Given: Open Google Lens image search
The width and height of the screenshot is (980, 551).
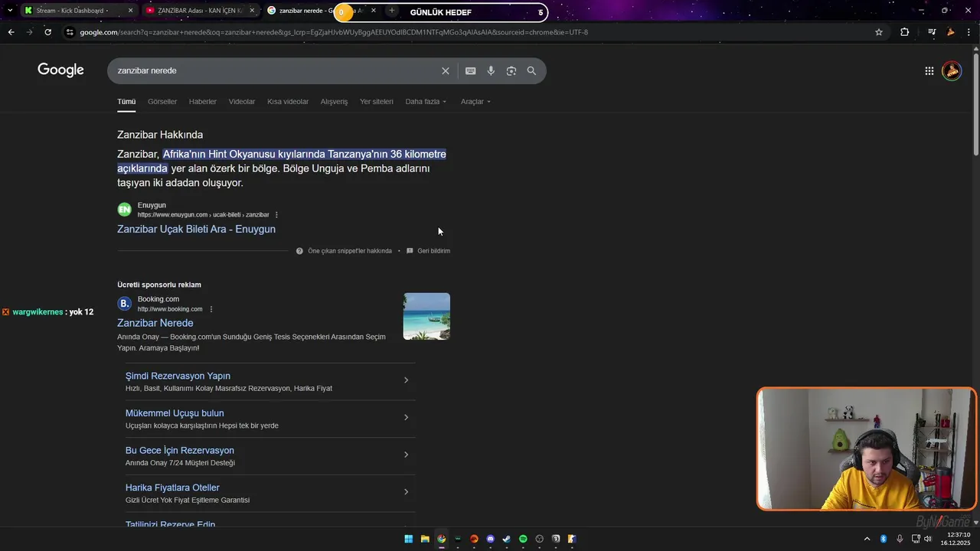Looking at the screenshot, I should 511,70.
